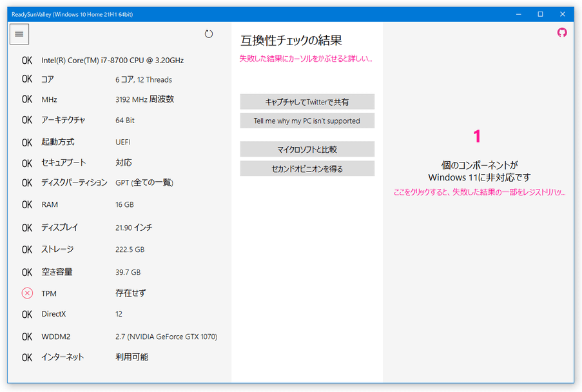Open the hamburger menu

point(19,34)
